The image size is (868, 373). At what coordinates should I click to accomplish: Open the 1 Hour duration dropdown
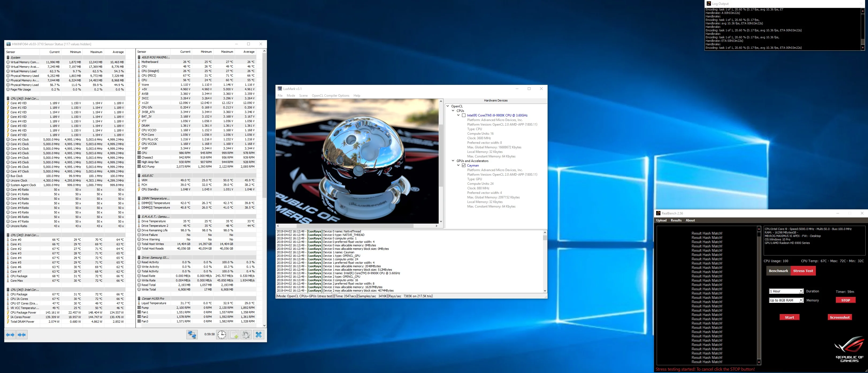pos(786,291)
